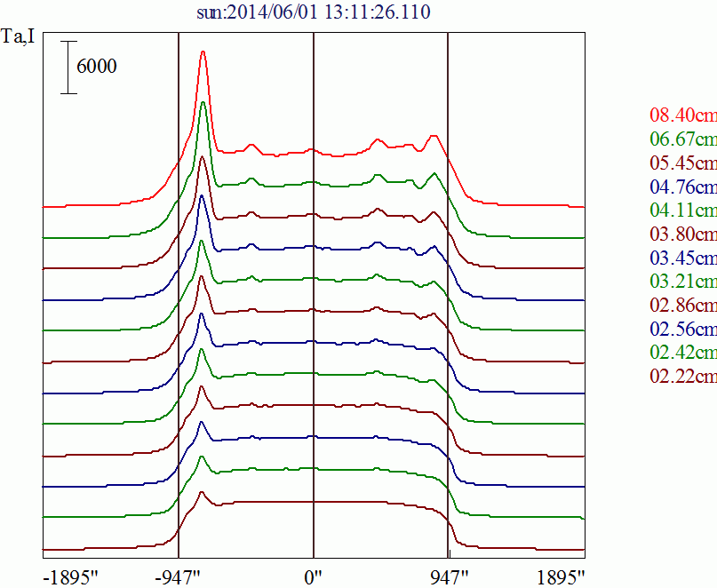This screenshot has height=588, width=717.
Task: Click the -947" x-axis tick label
Action: click(x=178, y=578)
